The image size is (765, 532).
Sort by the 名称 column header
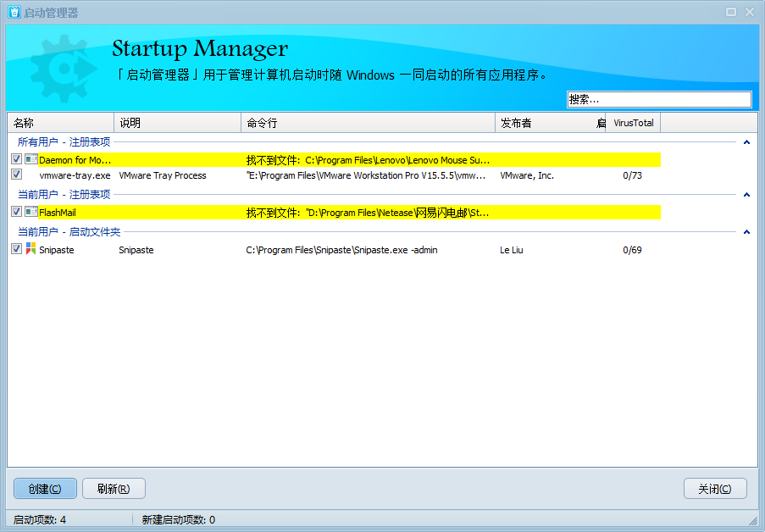pyautogui.click(x=59, y=123)
